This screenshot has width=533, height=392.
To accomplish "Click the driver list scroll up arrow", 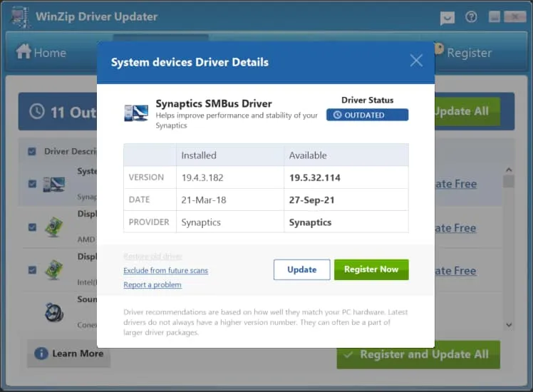I will [x=509, y=170].
